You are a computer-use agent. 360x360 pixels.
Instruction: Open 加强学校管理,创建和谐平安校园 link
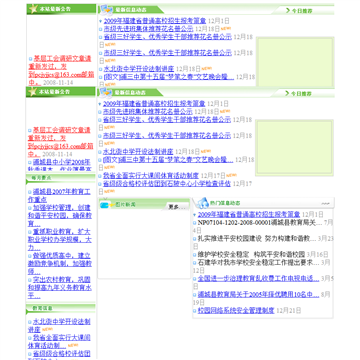click(x=60, y=215)
